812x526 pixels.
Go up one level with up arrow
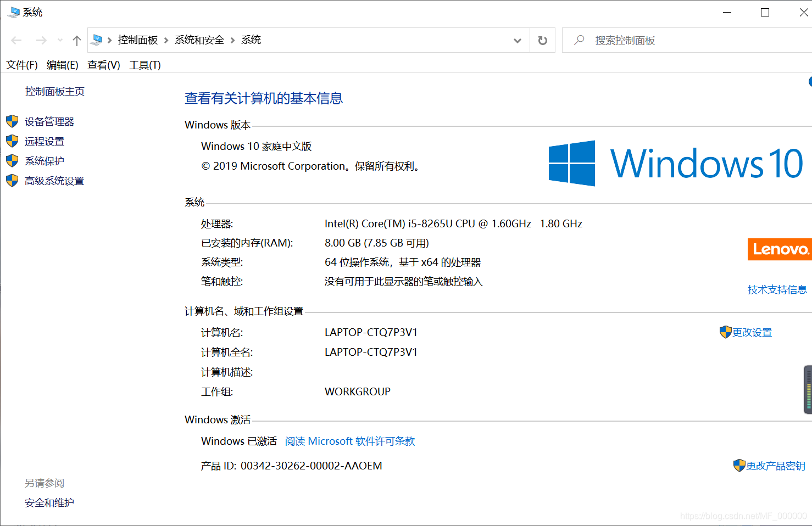tap(77, 40)
